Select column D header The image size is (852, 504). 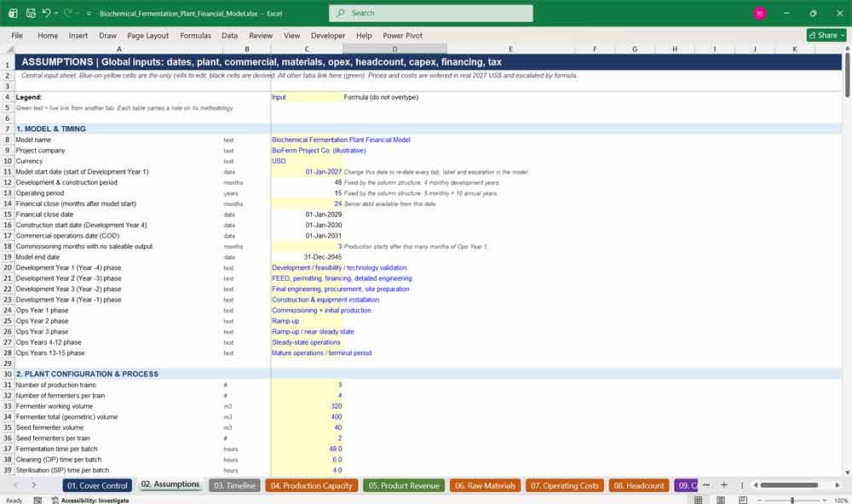[x=394, y=49]
